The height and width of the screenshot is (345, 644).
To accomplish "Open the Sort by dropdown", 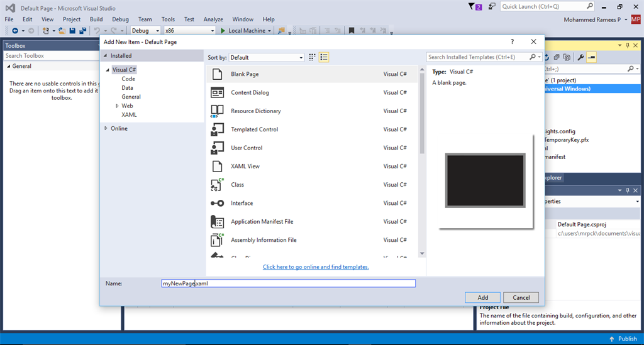I will point(267,57).
